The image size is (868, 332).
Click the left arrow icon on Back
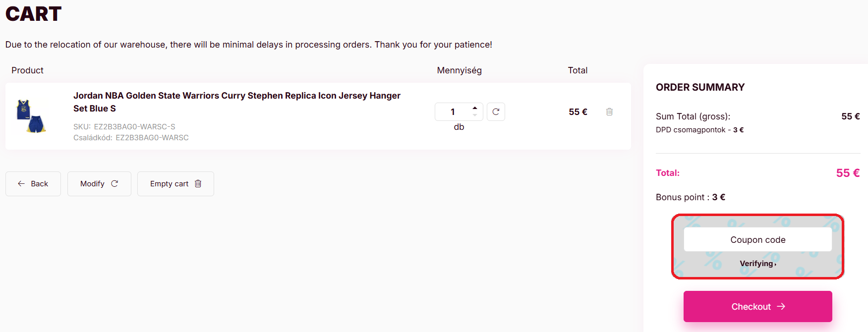pos(21,184)
